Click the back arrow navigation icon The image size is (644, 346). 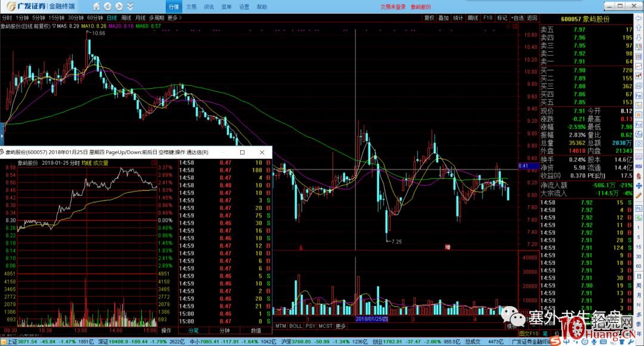click(107, 7)
